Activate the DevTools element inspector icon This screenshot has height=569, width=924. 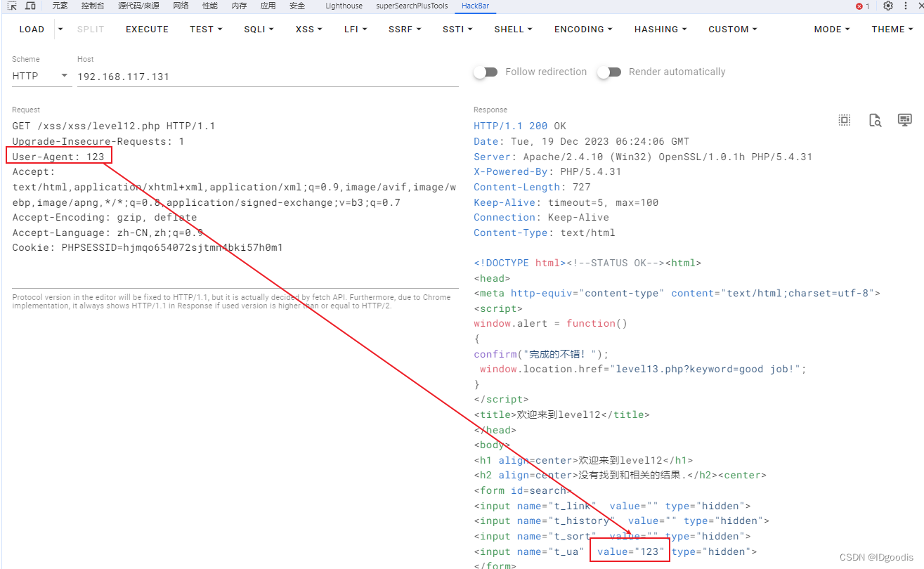tap(12, 6)
